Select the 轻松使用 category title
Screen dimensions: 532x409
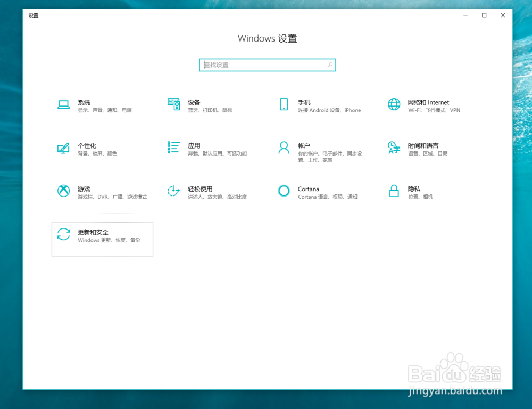point(200,189)
